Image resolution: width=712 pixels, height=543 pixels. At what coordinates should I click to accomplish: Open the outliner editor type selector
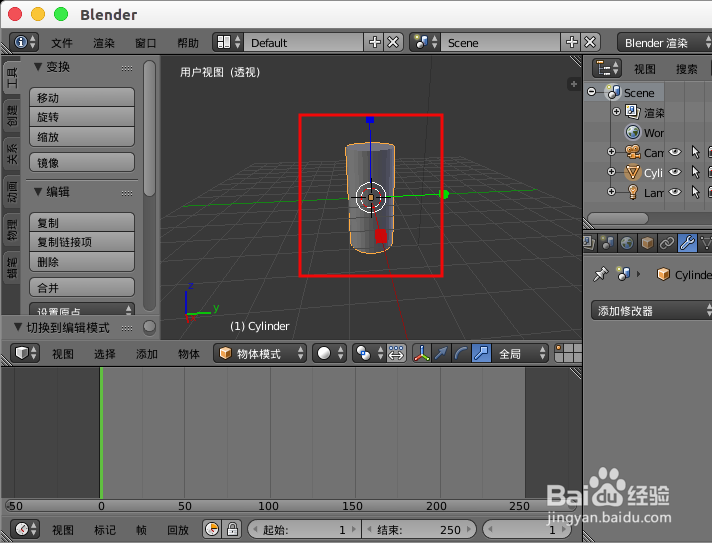click(x=607, y=69)
